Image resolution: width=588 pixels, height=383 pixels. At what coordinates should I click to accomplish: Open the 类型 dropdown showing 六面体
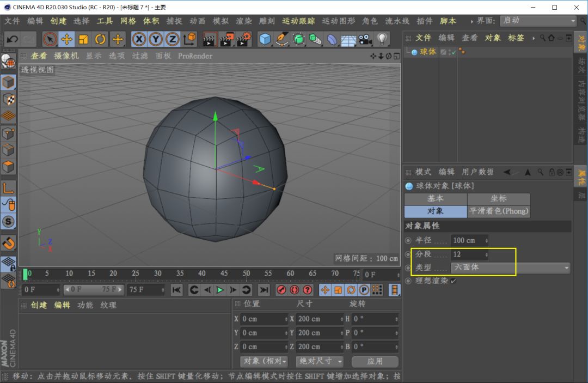pyautogui.click(x=510, y=268)
